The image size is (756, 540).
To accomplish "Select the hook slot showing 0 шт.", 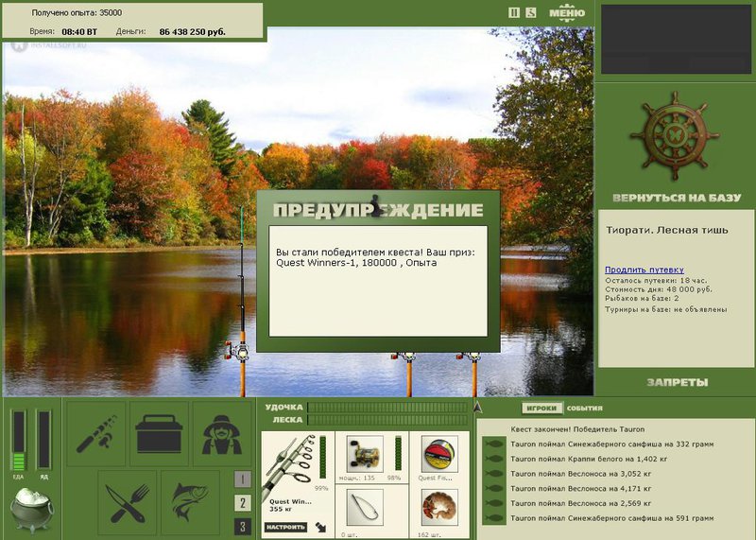I will point(365,507).
